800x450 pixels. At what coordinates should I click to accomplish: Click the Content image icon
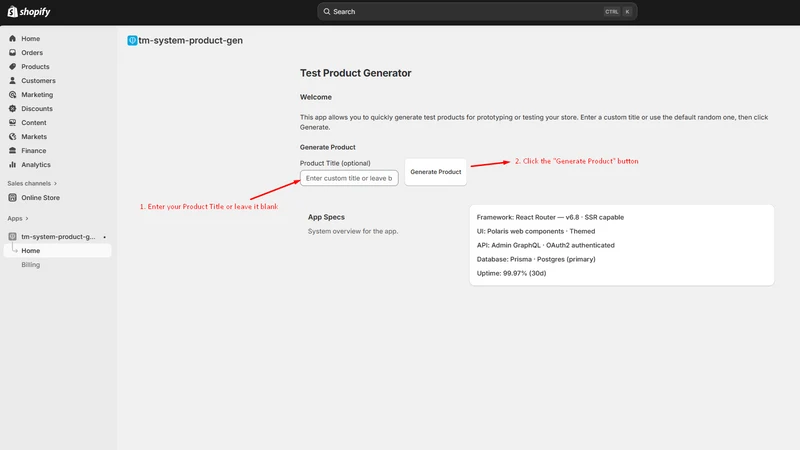12,122
